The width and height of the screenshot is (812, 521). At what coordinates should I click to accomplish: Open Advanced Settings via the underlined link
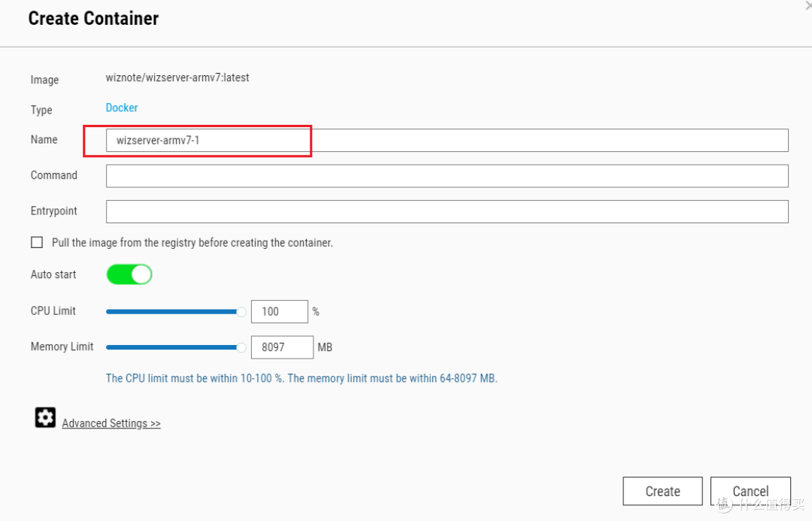[111, 423]
